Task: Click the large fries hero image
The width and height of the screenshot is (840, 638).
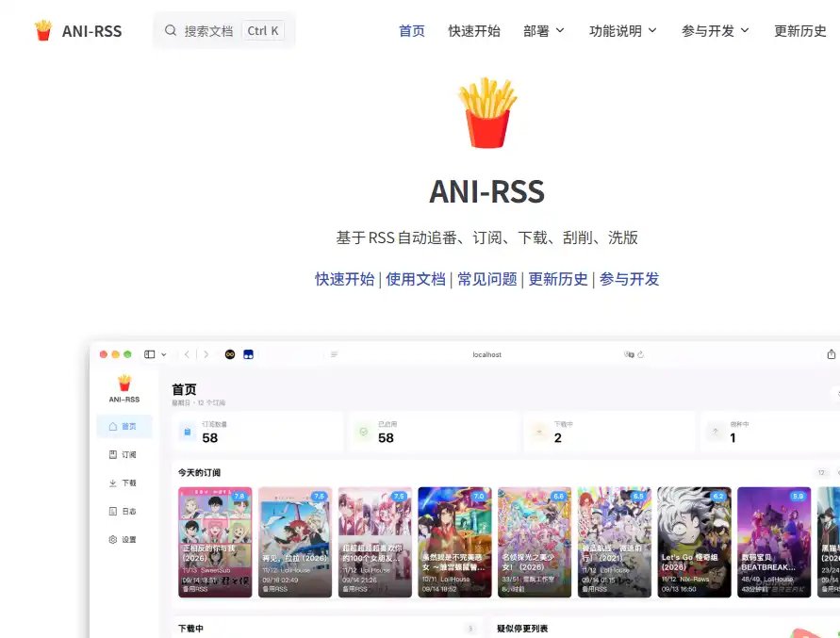Action: (487, 112)
